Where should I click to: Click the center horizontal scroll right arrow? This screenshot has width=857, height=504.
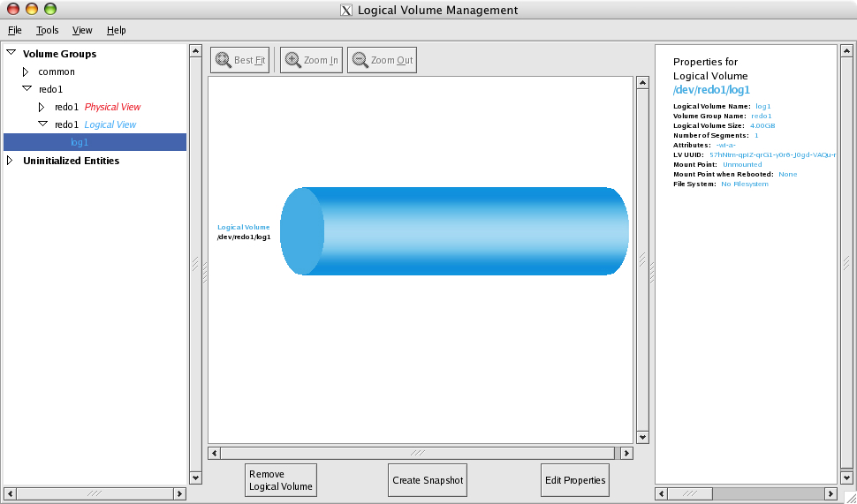[x=626, y=453]
